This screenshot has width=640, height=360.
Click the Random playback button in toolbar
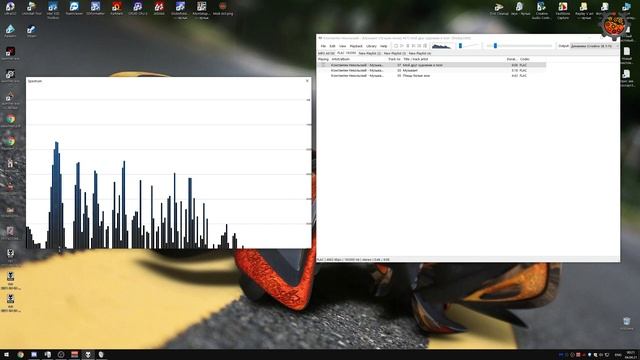pos(425,46)
